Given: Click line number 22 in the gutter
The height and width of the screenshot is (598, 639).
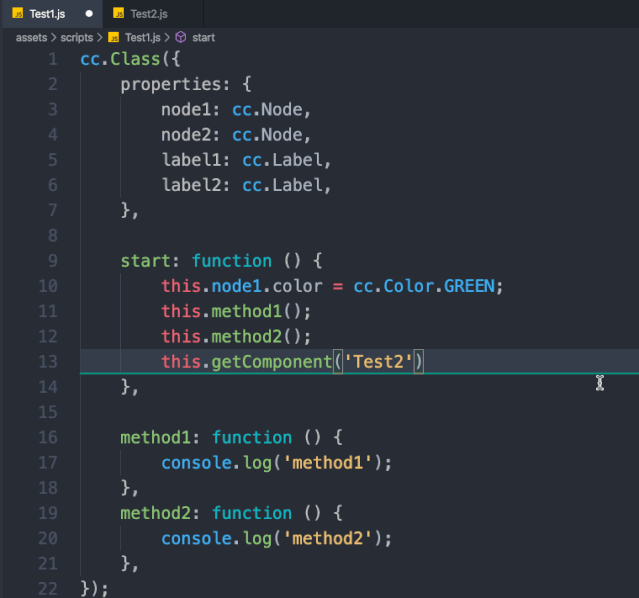Looking at the screenshot, I should click(x=48, y=589).
